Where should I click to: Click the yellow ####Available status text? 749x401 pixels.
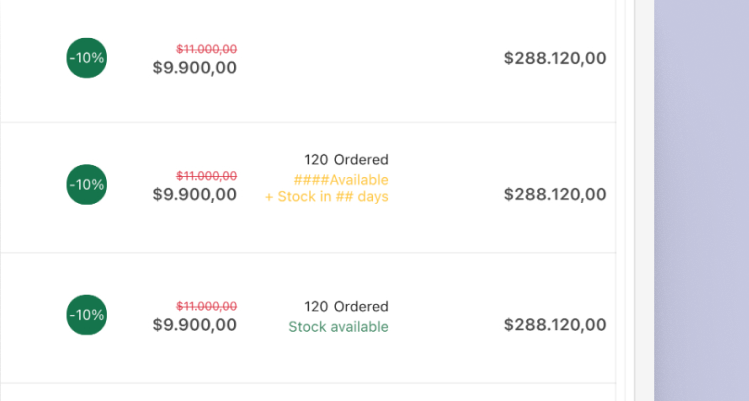click(341, 180)
